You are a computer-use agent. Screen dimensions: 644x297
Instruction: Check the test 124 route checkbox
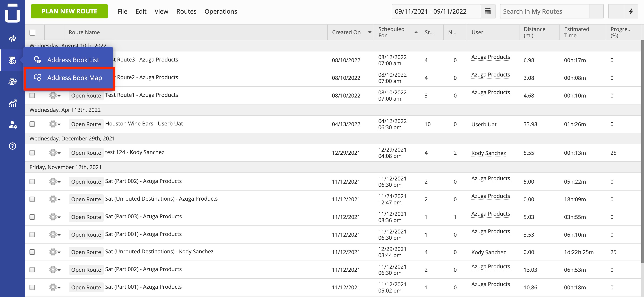point(32,153)
